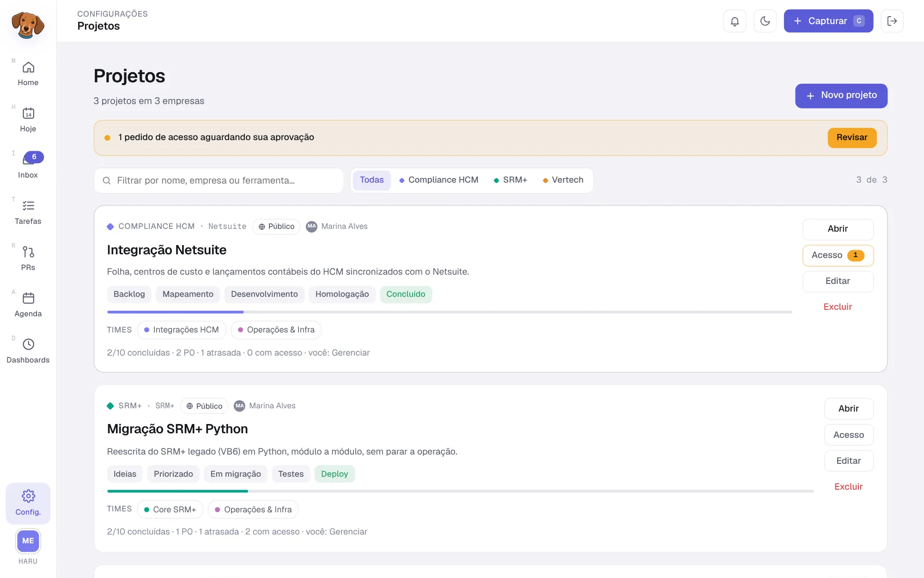The height and width of the screenshot is (578, 924).
Task: Filter by SRM+ company
Action: (510, 180)
